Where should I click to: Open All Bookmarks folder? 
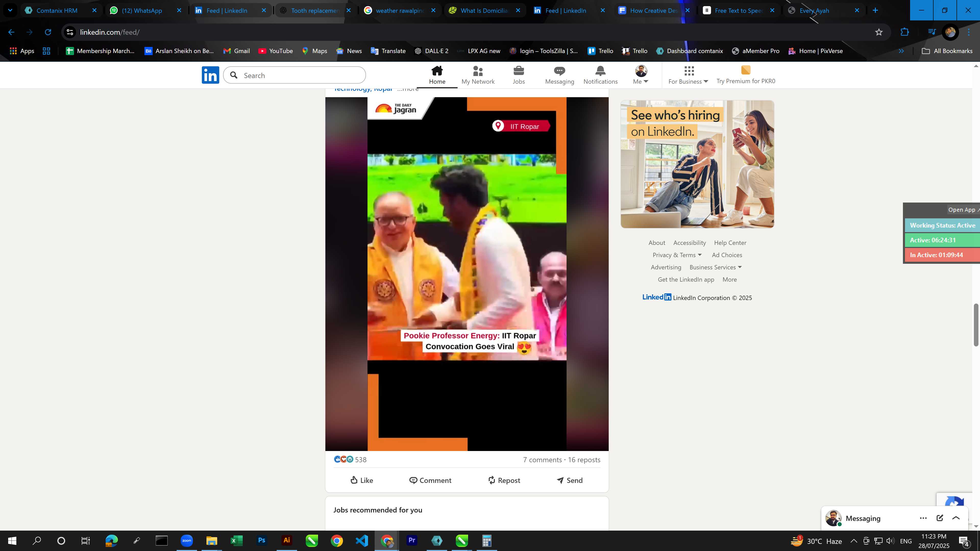947,51
